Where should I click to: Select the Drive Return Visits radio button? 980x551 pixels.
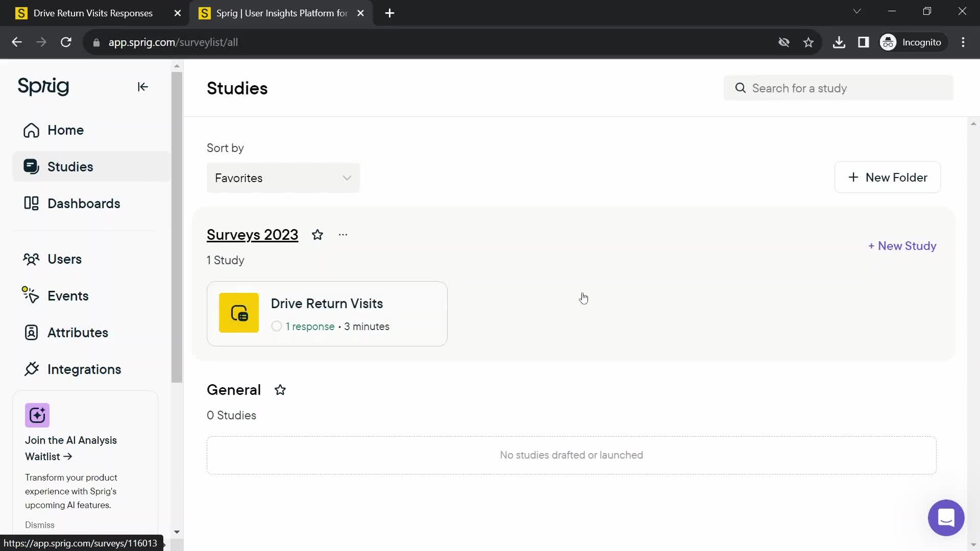click(276, 327)
